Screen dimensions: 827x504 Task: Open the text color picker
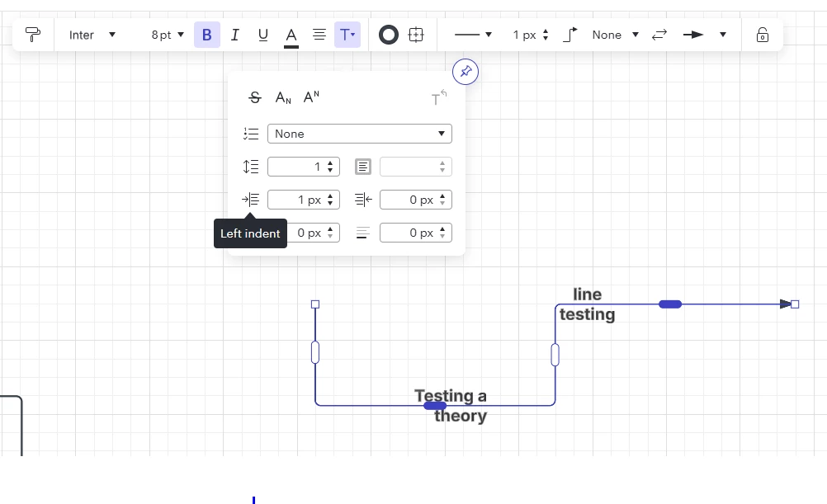[291, 35]
